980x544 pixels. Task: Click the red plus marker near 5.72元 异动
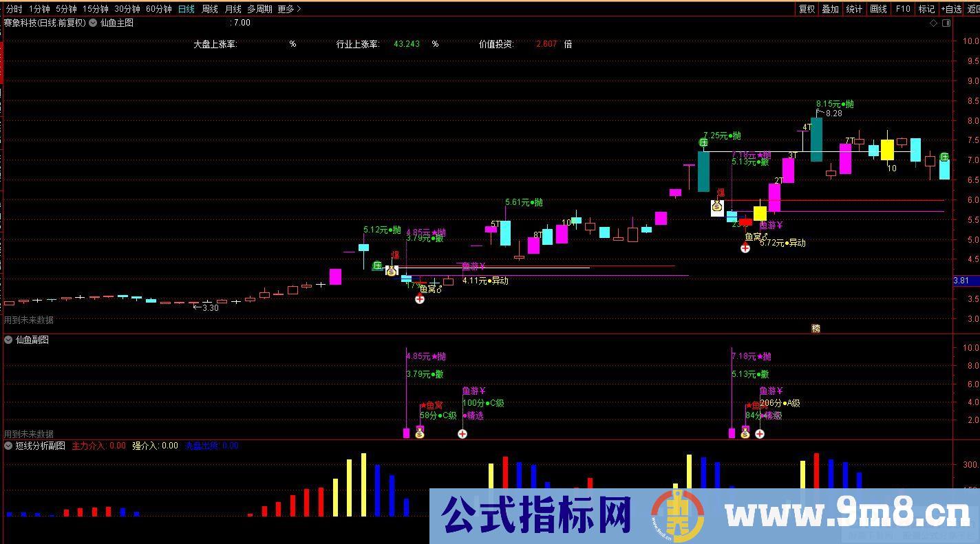[745, 248]
